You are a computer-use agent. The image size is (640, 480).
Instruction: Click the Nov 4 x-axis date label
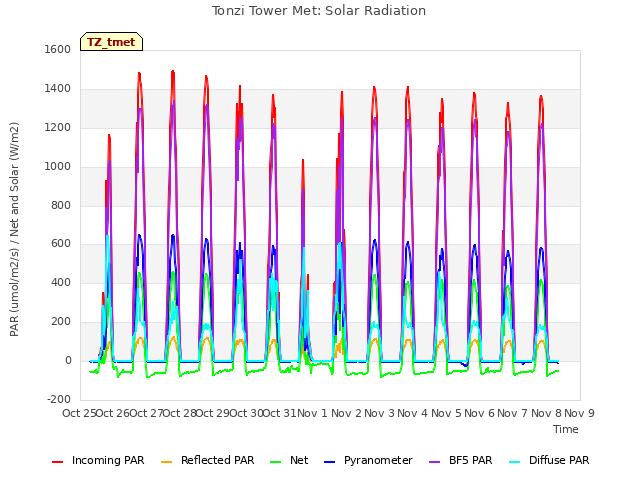pyautogui.click(x=412, y=413)
